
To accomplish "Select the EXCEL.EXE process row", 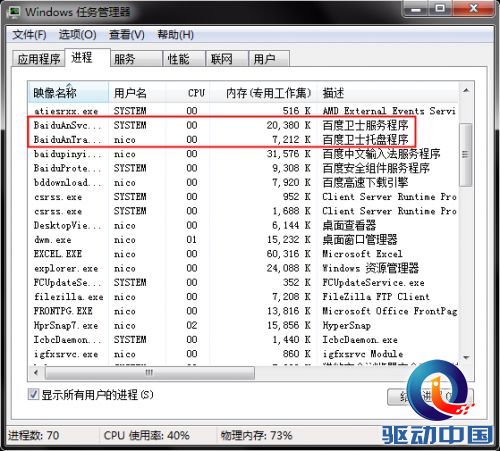I will click(x=243, y=254).
